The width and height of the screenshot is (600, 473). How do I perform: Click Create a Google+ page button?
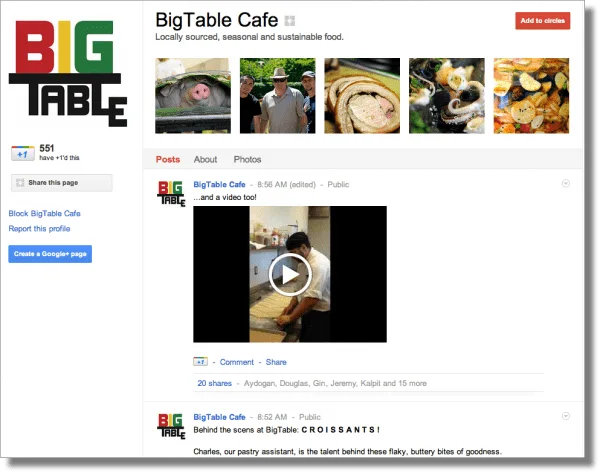pyautogui.click(x=50, y=254)
